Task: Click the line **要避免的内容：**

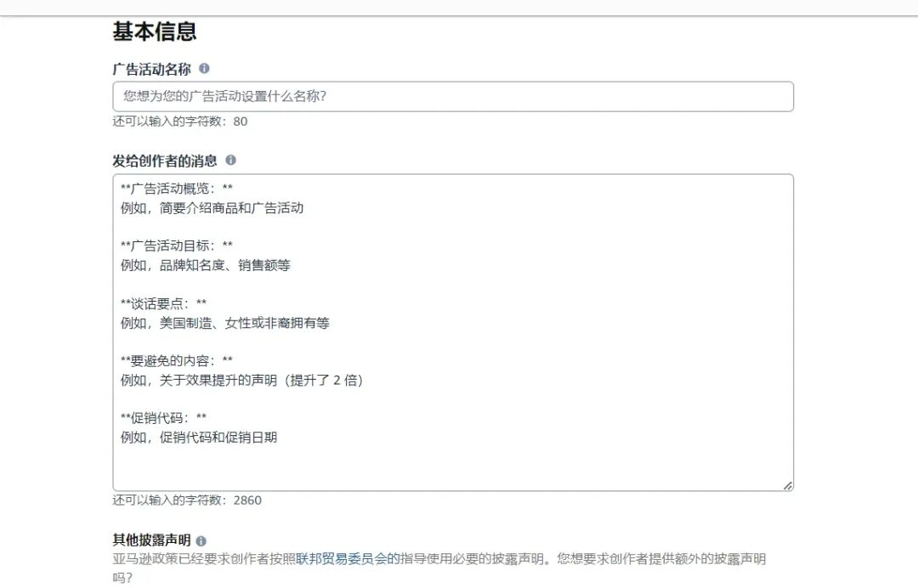Action: [x=177, y=360]
